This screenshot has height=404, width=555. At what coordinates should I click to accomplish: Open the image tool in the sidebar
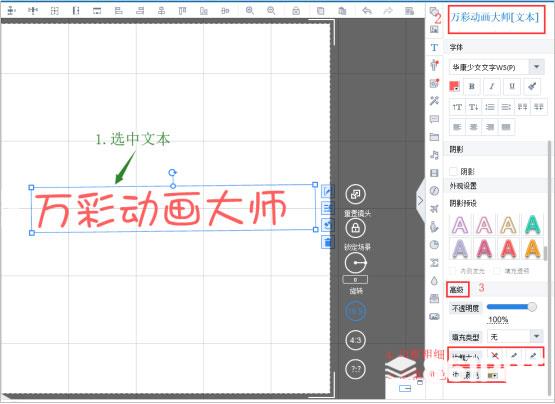pyautogui.click(x=434, y=29)
